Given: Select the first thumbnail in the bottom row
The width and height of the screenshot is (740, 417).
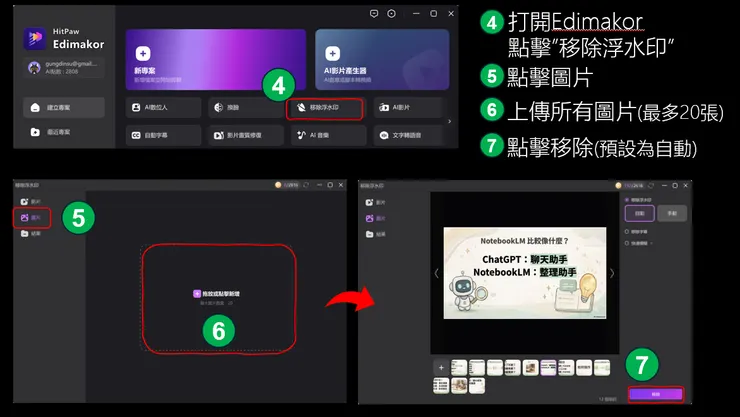Looking at the screenshot, I should 441,385.
